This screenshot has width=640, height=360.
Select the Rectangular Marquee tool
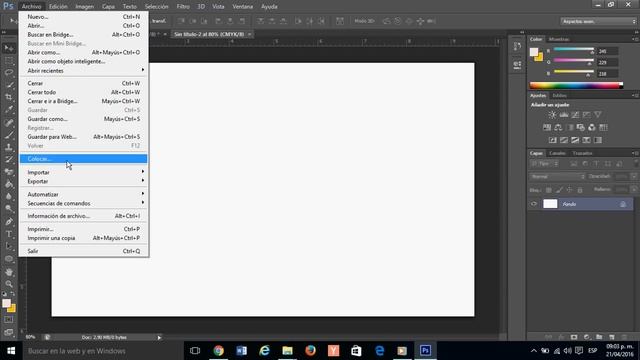point(9,61)
